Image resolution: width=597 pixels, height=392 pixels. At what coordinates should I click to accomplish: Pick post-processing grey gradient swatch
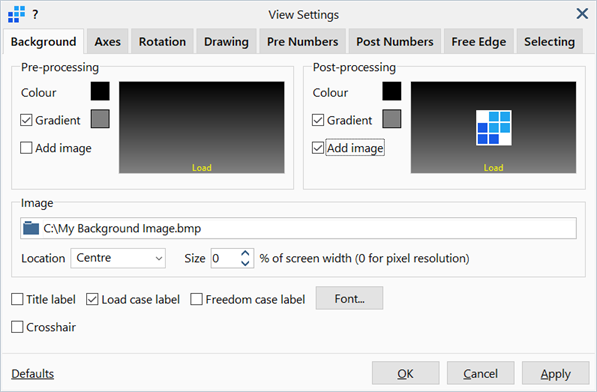392,119
